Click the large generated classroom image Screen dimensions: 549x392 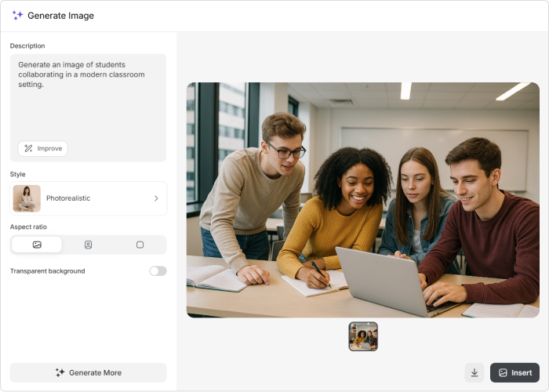tap(362, 200)
